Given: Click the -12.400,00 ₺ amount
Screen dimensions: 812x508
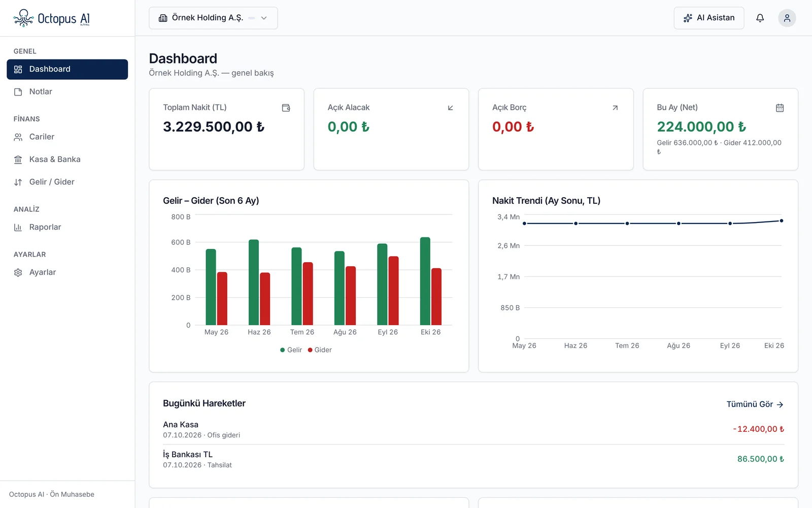Looking at the screenshot, I should [758, 429].
